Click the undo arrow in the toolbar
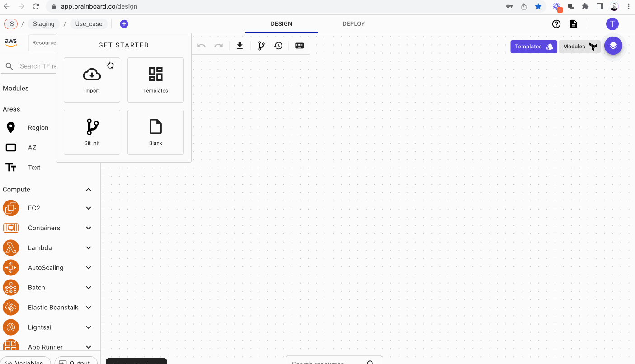 coord(202,46)
